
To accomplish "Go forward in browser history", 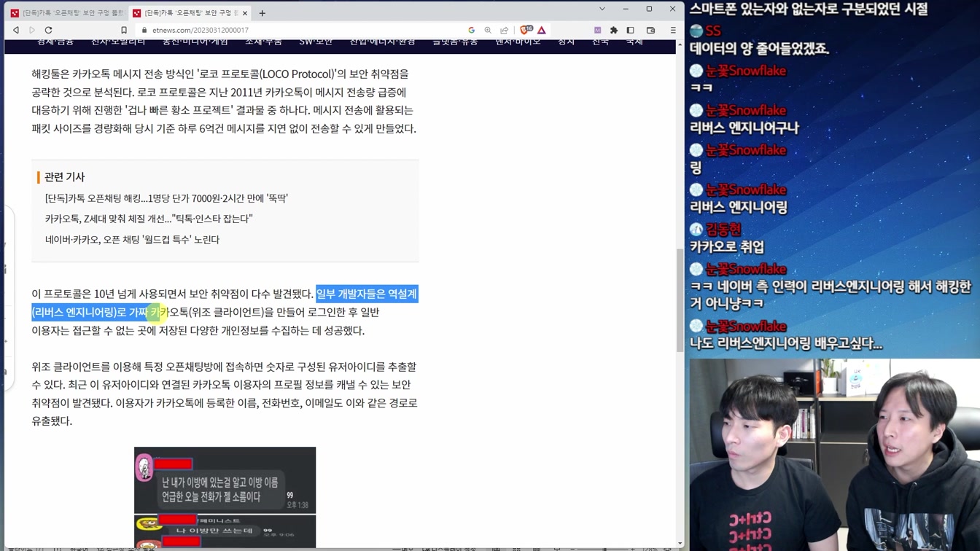I will tap(32, 31).
